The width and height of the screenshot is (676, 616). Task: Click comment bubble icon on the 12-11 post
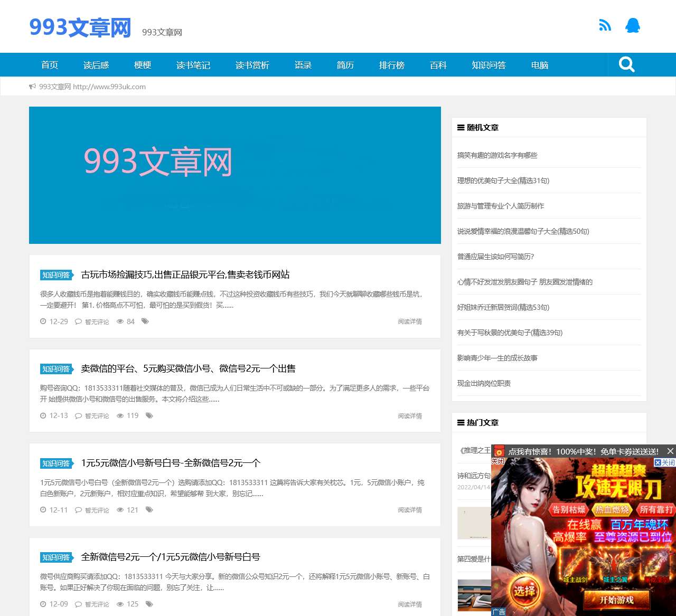click(x=78, y=510)
